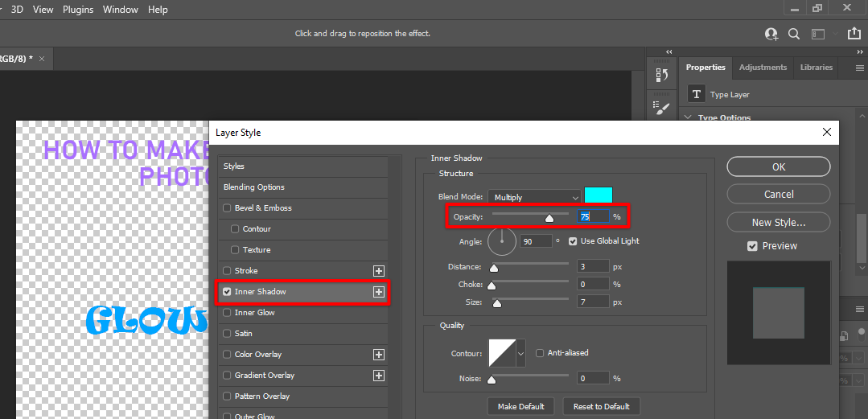Click the New Style... button
The width and height of the screenshot is (868, 419).
point(778,223)
